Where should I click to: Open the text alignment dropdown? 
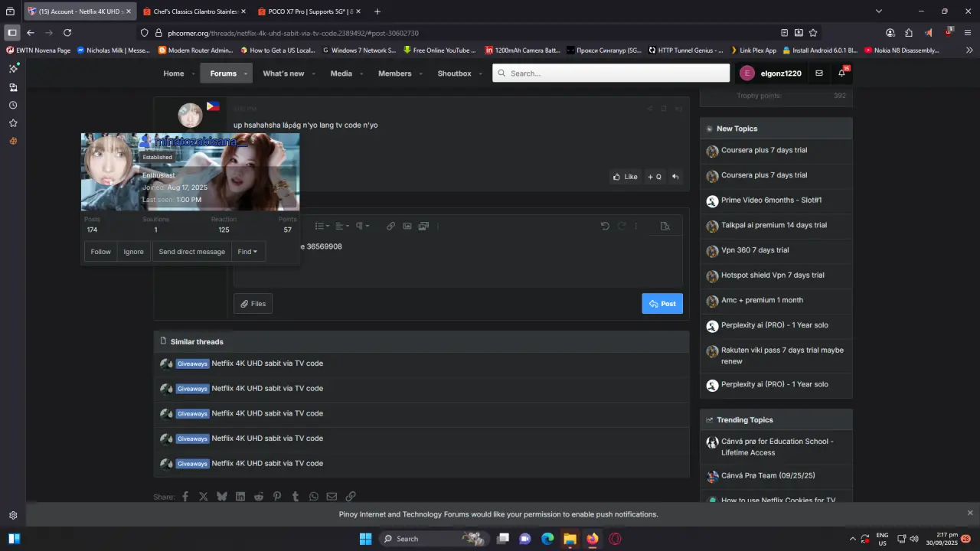(x=342, y=226)
